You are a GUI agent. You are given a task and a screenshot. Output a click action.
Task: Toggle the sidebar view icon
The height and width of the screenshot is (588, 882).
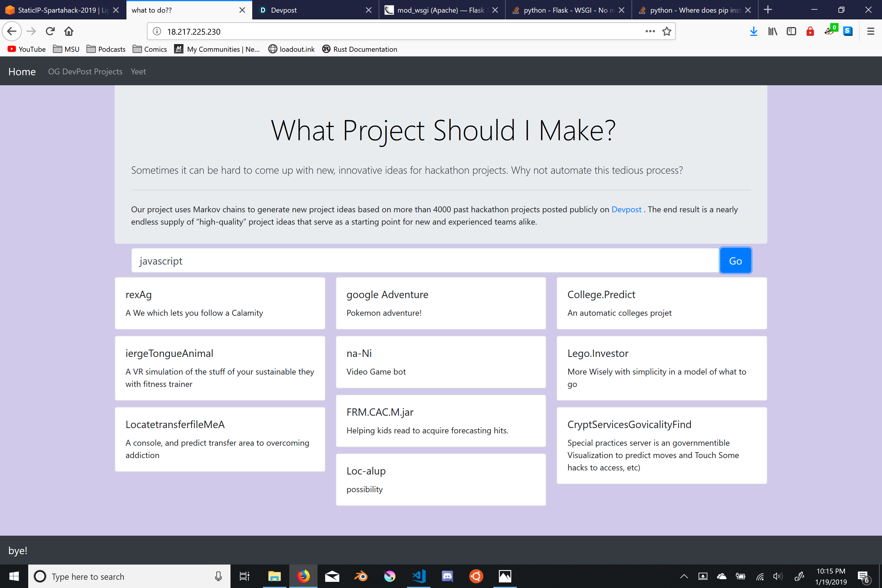[x=791, y=31]
